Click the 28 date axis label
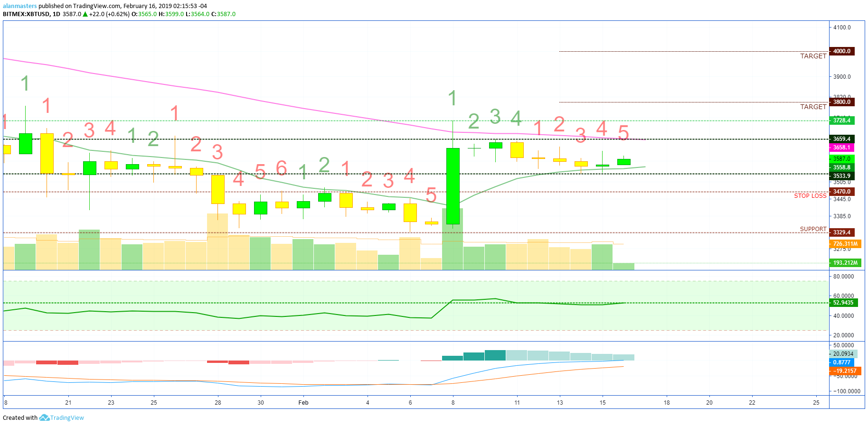This screenshot has height=426, width=868. (x=218, y=403)
